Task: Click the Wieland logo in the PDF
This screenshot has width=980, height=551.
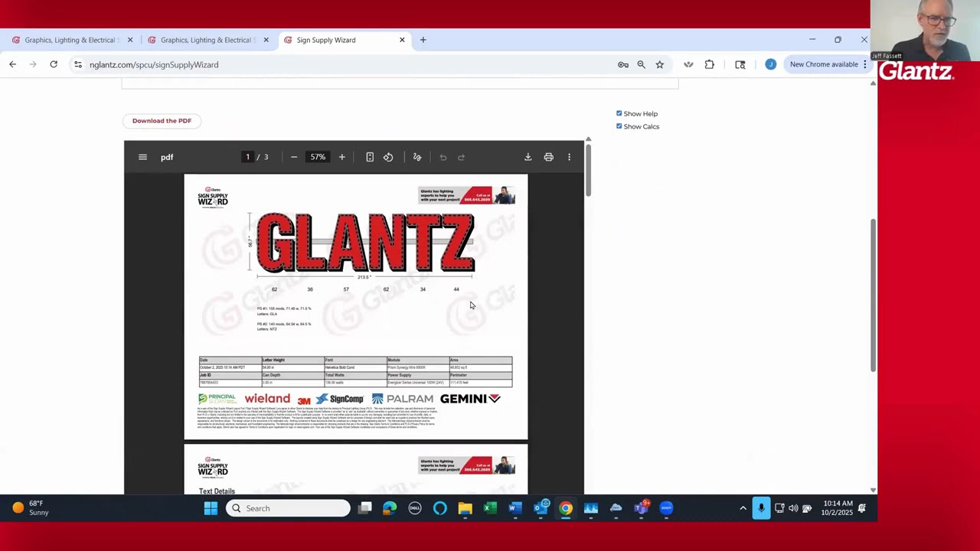Action: [267, 399]
